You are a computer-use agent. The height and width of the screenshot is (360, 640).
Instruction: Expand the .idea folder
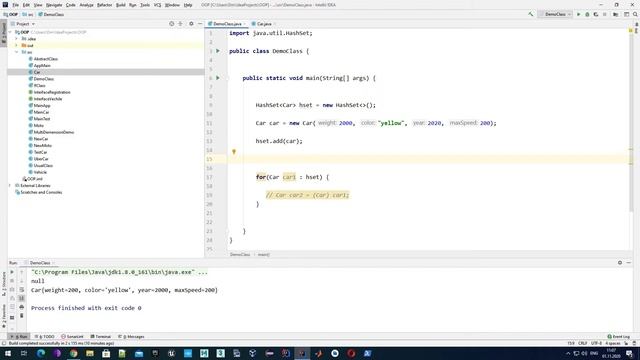(17, 39)
